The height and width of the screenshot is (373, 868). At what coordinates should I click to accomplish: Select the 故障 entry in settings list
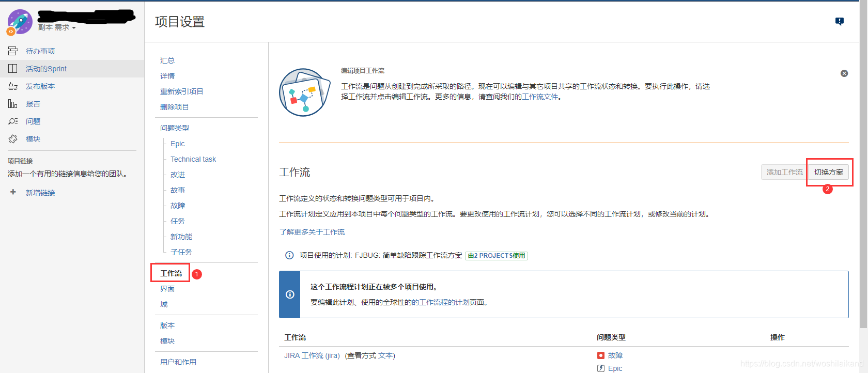click(178, 206)
